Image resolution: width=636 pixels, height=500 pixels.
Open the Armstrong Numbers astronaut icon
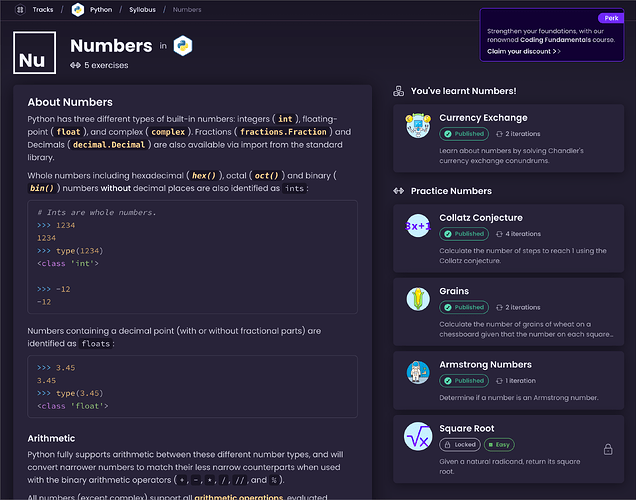[418, 373]
